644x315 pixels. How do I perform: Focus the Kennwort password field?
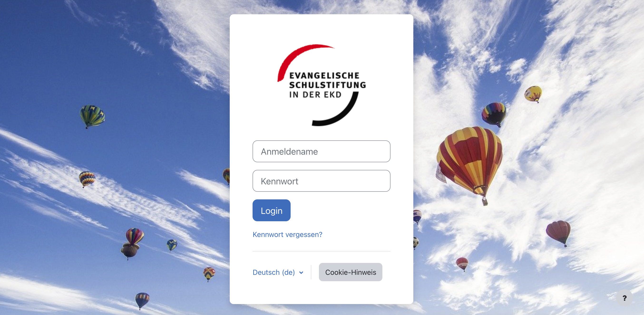click(x=321, y=181)
